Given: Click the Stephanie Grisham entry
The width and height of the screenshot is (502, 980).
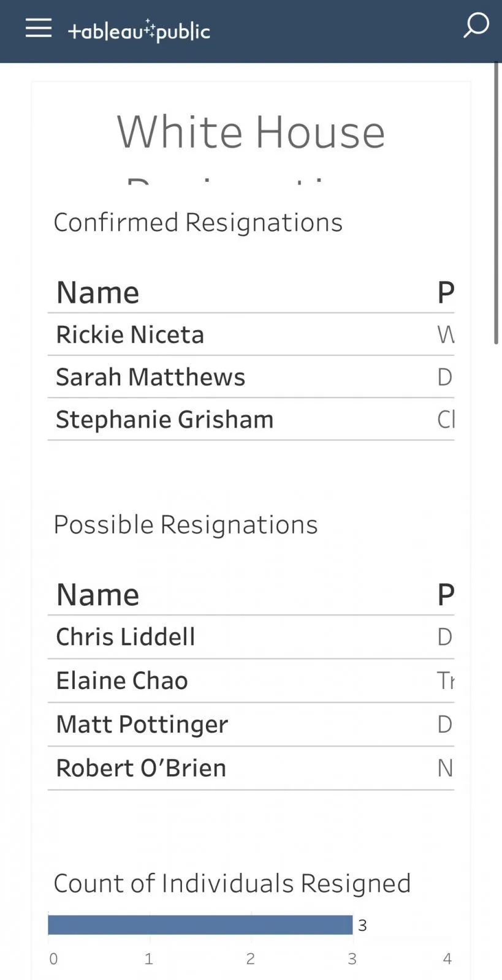Looking at the screenshot, I should click(x=164, y=420).
